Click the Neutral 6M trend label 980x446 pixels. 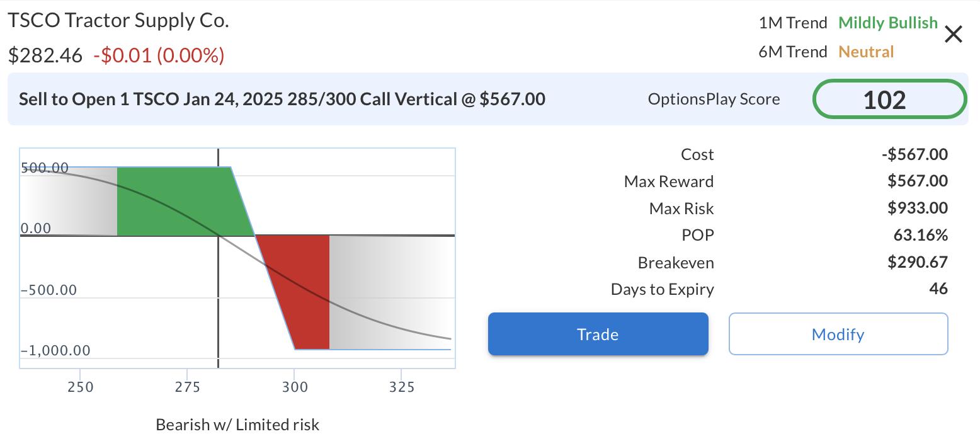866,52
